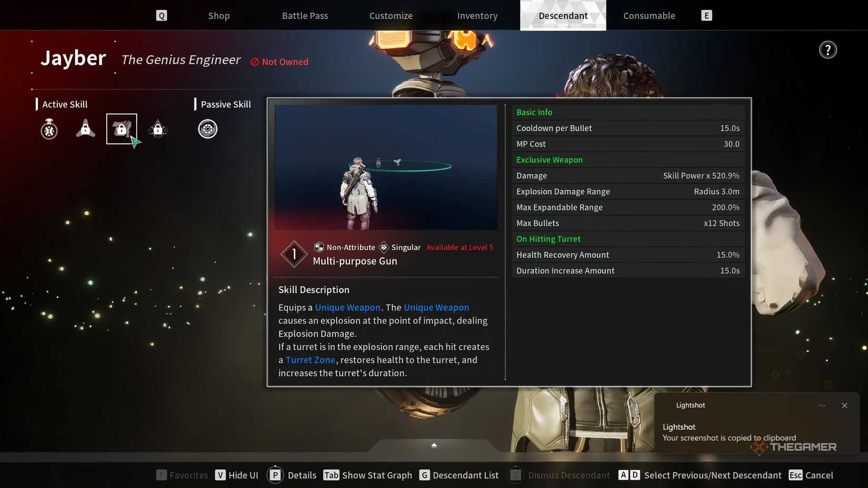Select the fourth locked active skill icon
Image resolution: width=868 pixels, height=488 pixels.
click(158, 129)
